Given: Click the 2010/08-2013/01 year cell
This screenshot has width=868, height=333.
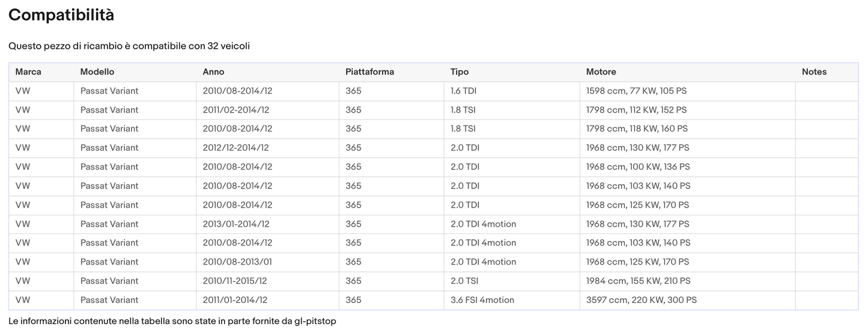Looking at the screenshot, I should click(237, 262).
